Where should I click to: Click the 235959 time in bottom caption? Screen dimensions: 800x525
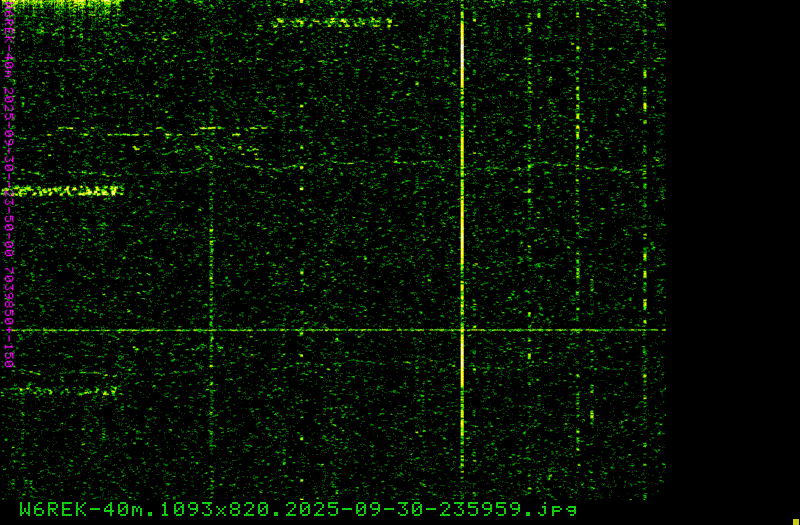(x=482, y=509)
